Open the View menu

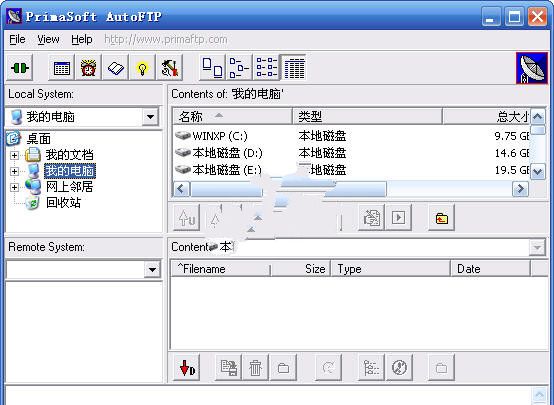click(48, 39)
